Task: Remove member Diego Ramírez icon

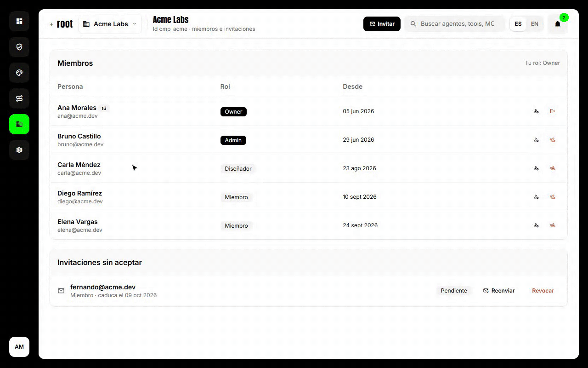Action: [553, 197]
